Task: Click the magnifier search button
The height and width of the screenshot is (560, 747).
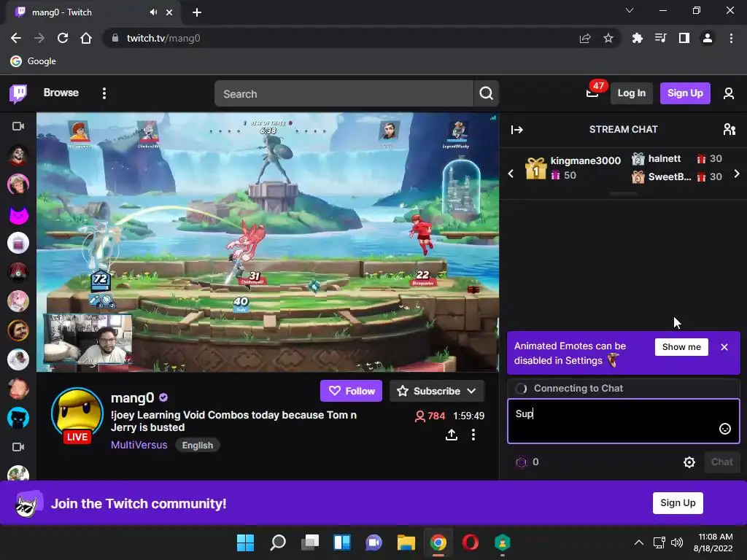Action: [x=486, y=94]
